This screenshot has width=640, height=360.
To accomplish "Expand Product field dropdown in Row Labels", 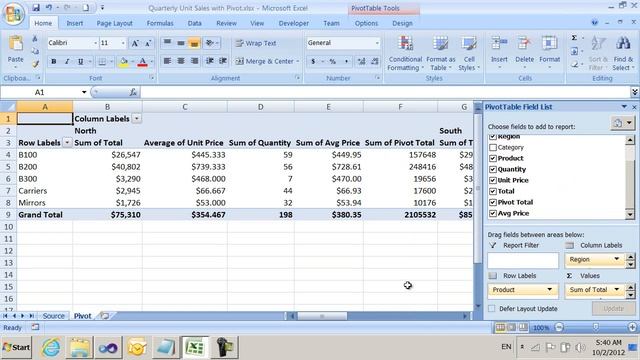I will (549, 290).
